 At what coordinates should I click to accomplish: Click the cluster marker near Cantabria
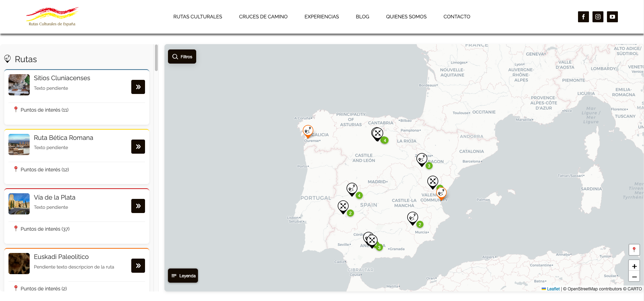pos(377,134)
